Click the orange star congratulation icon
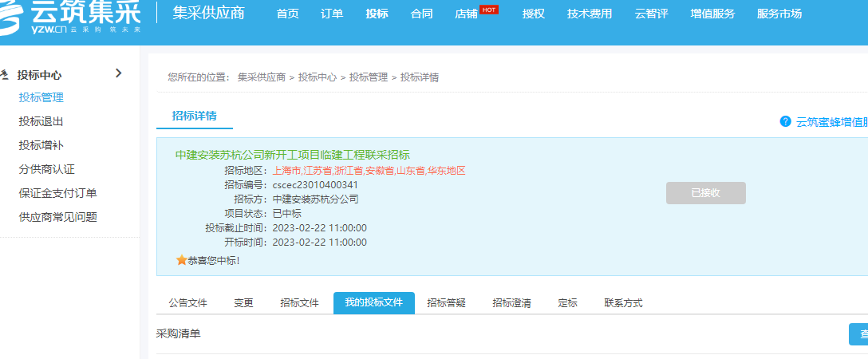The width and height of the screenshot is (868, 359). click(181, 260)
